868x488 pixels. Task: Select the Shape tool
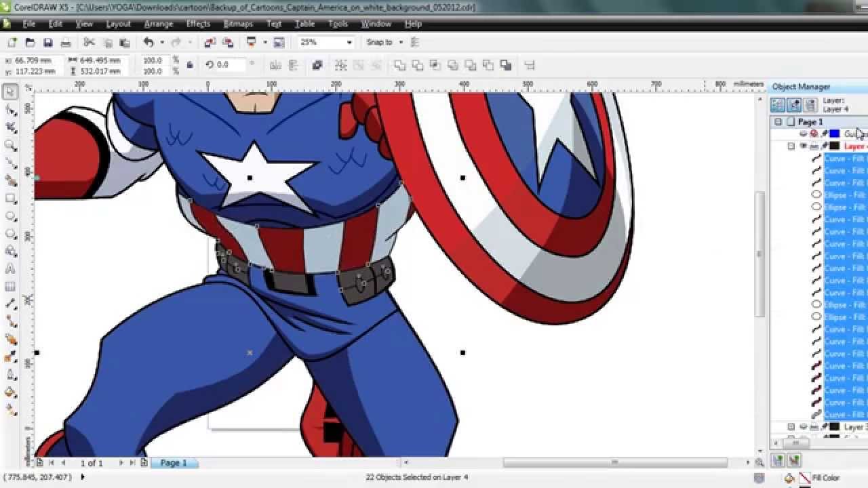click(x=10, y=110)
